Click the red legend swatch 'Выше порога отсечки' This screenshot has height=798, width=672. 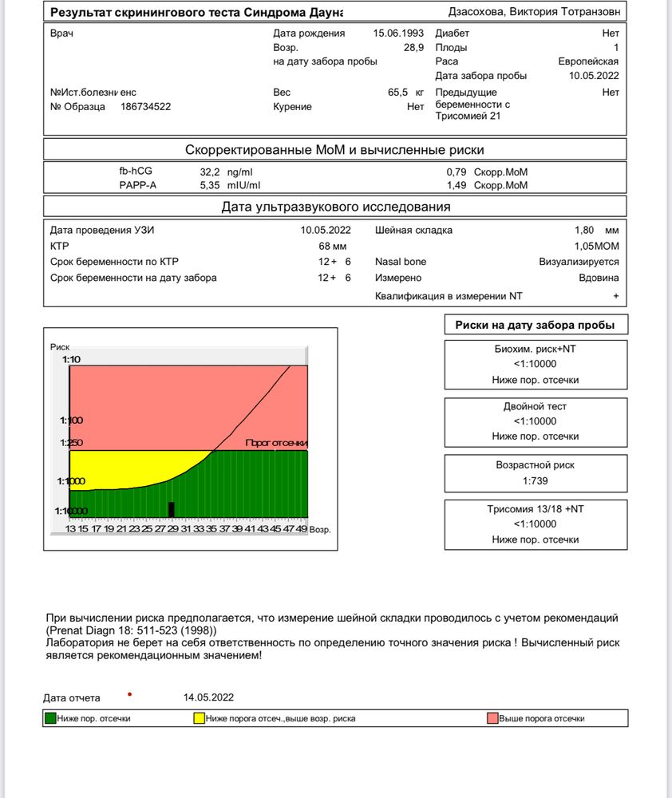492,718
